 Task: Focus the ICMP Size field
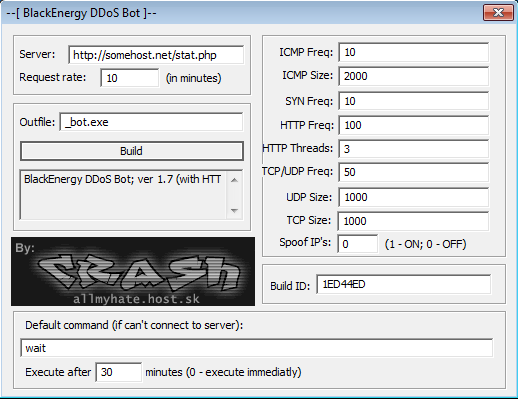tap(413, 76)
